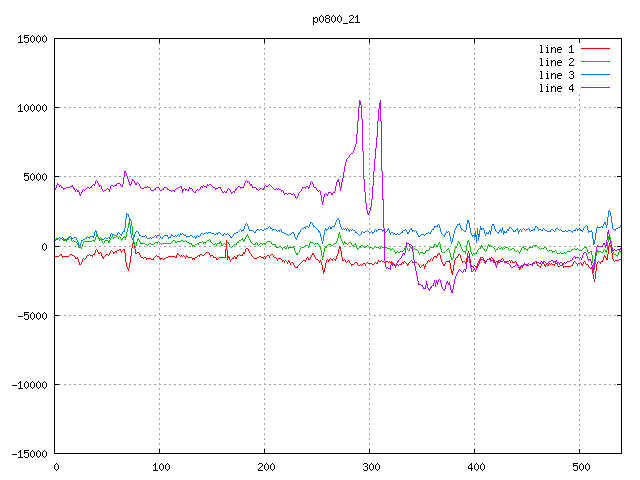The image size is (640, 480).
Task: Click the green line 2 legend swatch
Action: click(595, 62)
